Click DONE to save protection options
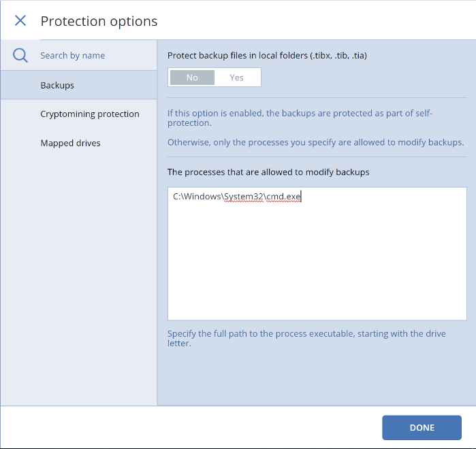Image resolution: width=476 pixels, height=449 pixels. [422, 427]
